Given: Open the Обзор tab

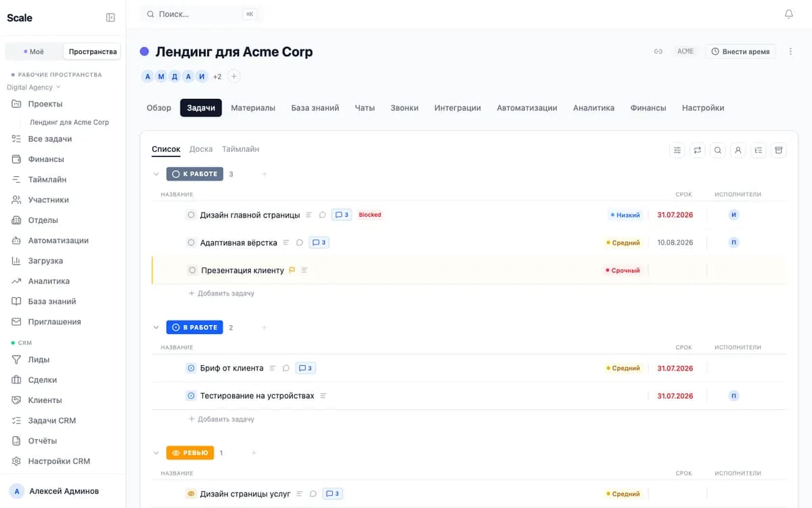Looking at the screenshot, I should point(159,108).
